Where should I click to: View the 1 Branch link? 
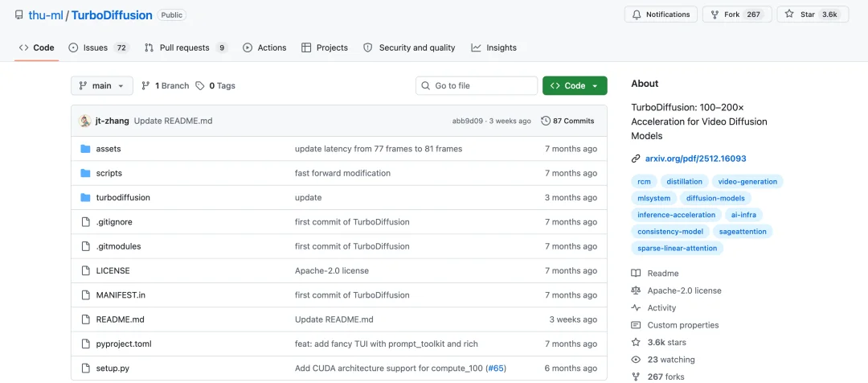coord(165,85)
